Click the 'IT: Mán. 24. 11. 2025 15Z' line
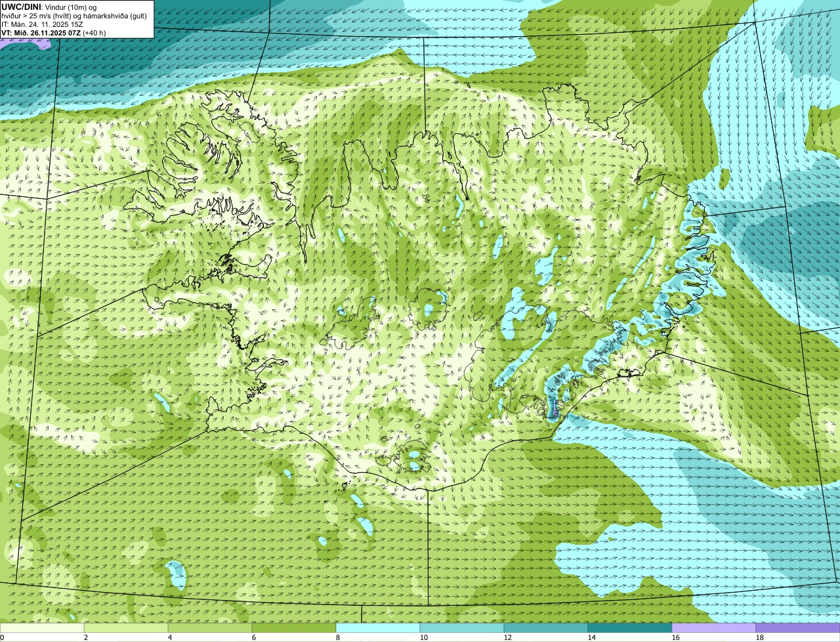Image resolution: width=840 pixels, height=642 pixels. coord(43,24)
